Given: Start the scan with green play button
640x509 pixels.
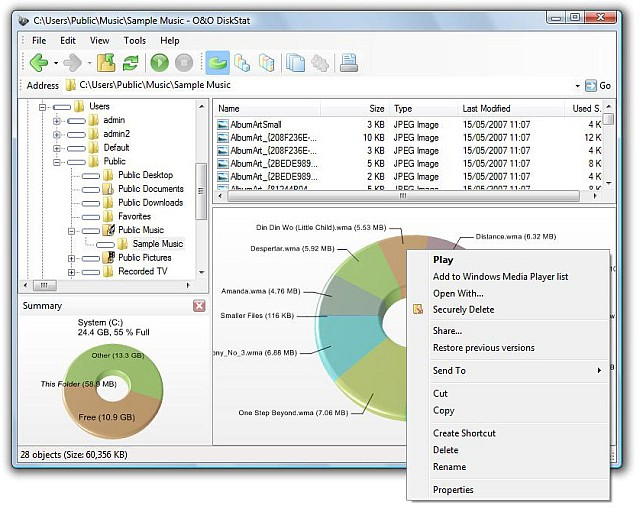Looking at the screenshot, I should pos(159,63).
